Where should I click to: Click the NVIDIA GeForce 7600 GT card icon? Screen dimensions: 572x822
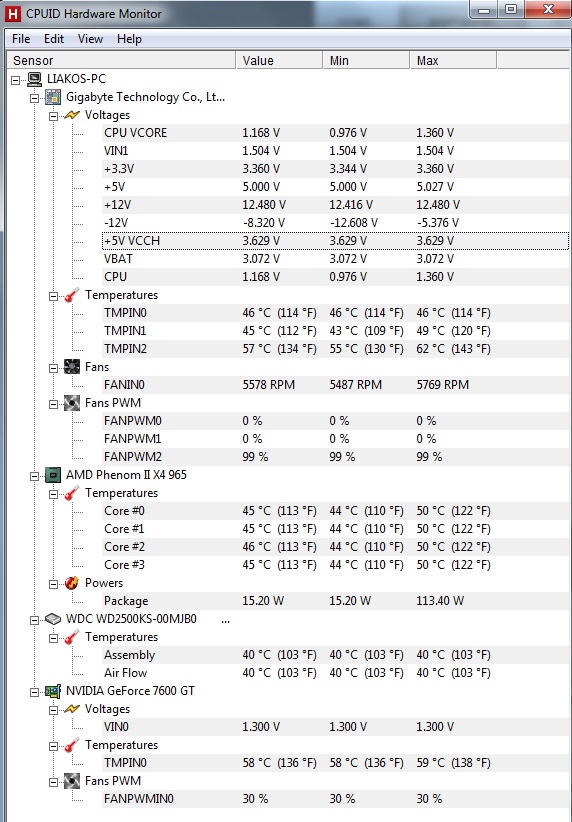click(x=53, y=691)
